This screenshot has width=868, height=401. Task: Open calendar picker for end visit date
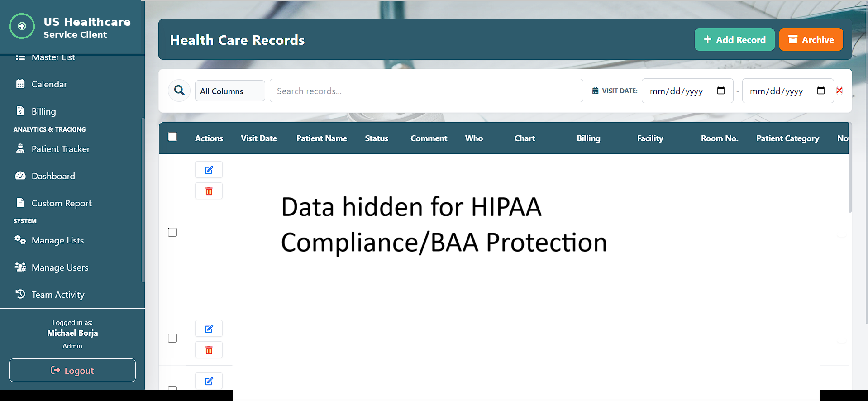[821, 91]
